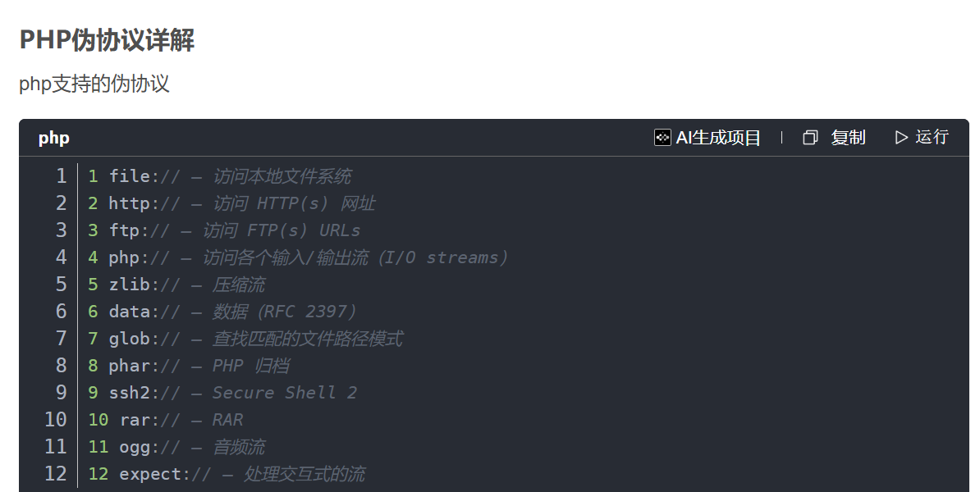Click the phar:// code line
The image size is (980, 492).
point(199,366)
